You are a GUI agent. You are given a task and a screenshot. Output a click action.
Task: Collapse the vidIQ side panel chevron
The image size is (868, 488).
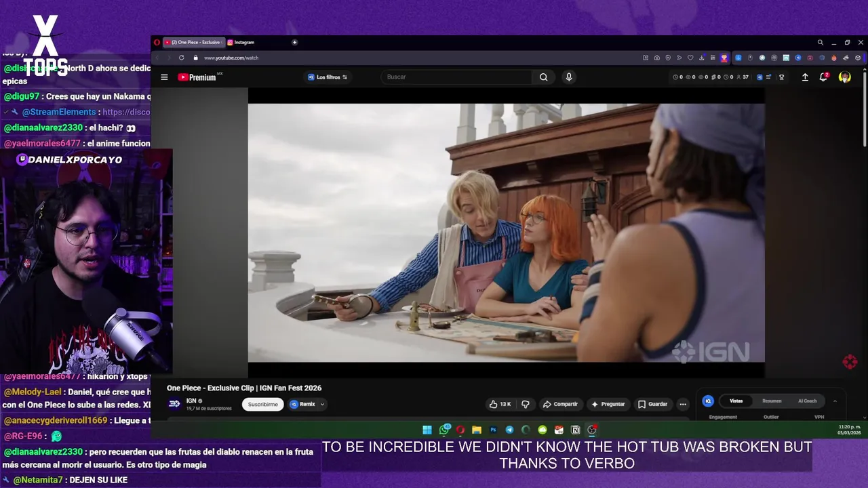[x=835, y=401]
